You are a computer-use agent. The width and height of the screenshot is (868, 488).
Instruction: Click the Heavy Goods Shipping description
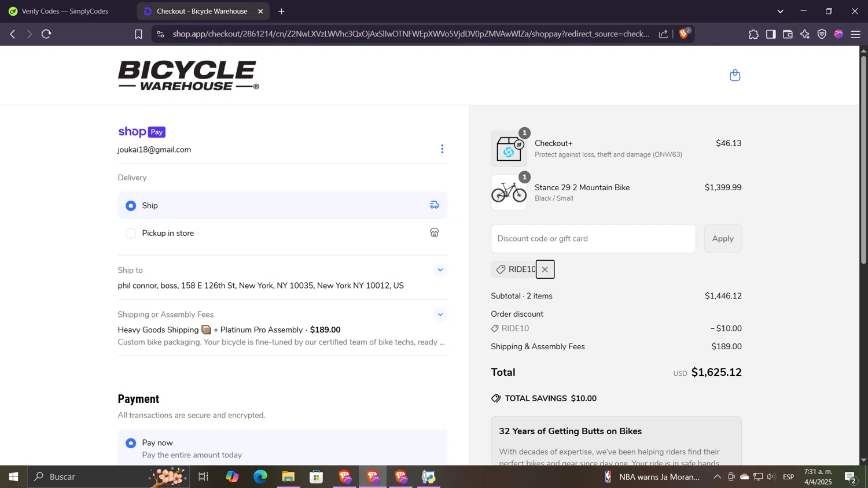[281, 342]
